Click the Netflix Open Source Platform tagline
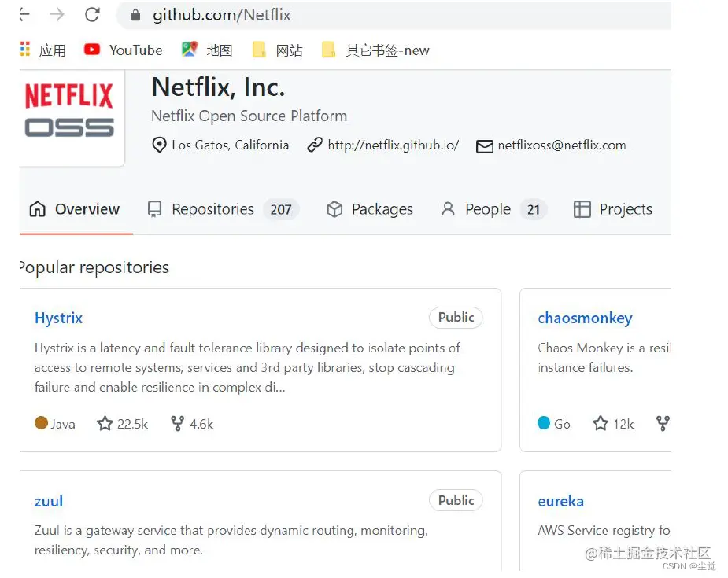The width and height of the screenshot is (728, 578). coord(249,116)
